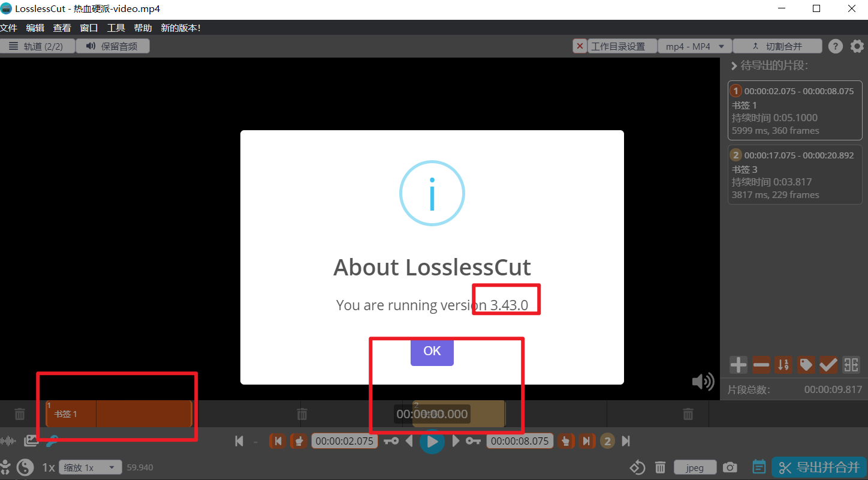Toggle the 轨道 (2/2) tracks selector
The image size is (868, 480).
point(38,46)
